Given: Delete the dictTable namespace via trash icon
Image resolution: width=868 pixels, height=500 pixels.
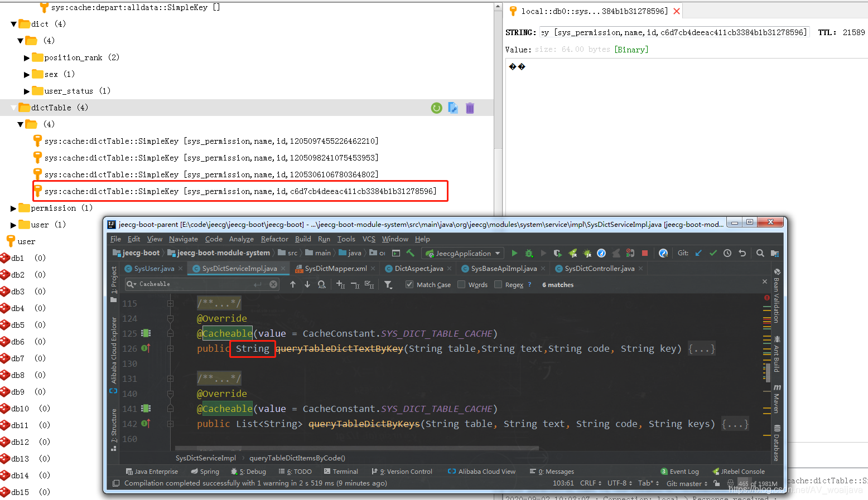Looking at the screenshot, I should point(470,108).
